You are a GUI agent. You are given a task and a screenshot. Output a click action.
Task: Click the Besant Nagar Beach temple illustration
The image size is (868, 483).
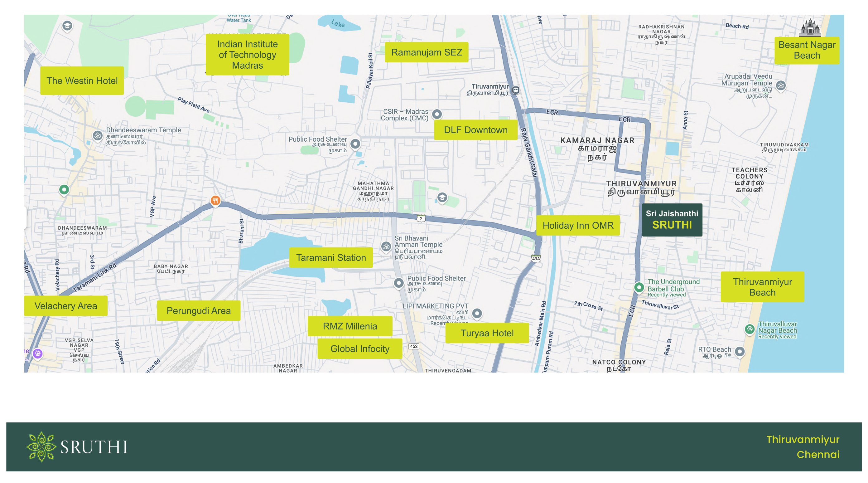(810, 28)
